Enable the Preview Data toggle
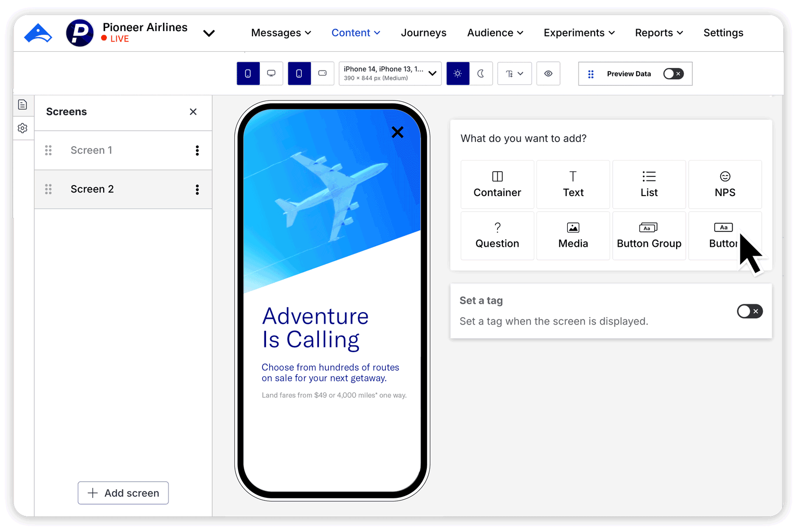 673,74
